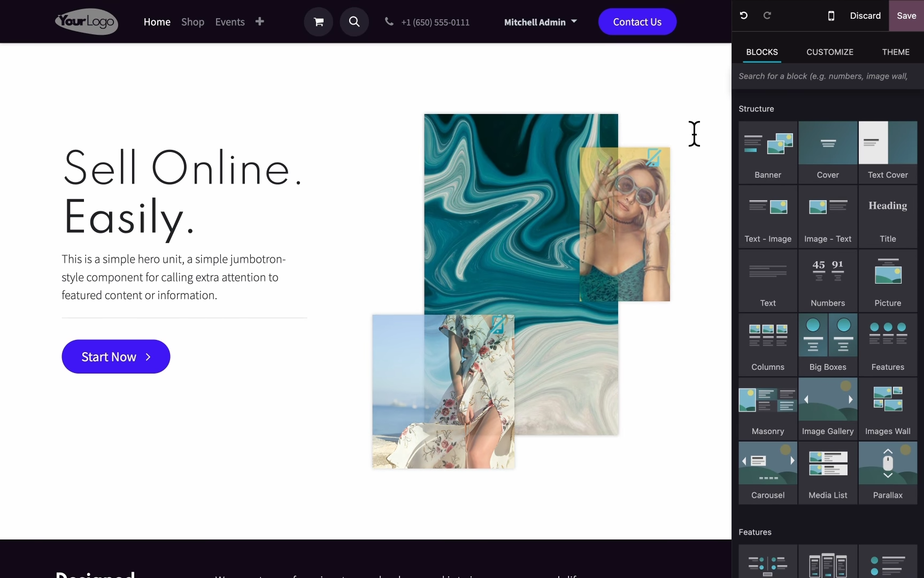Viewport: 924px width, 578px height.
Task: Open the Events menu item
Action: [x=230, y=22]
